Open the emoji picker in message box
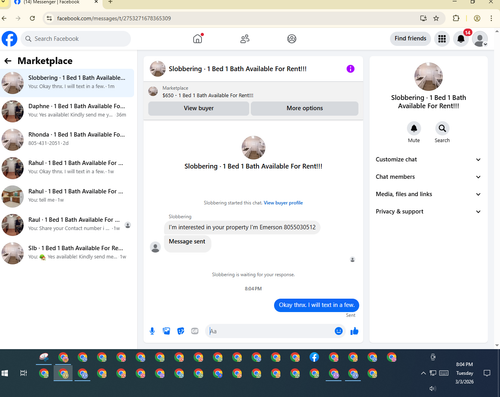The image size is (500, 397). point(338,331)
